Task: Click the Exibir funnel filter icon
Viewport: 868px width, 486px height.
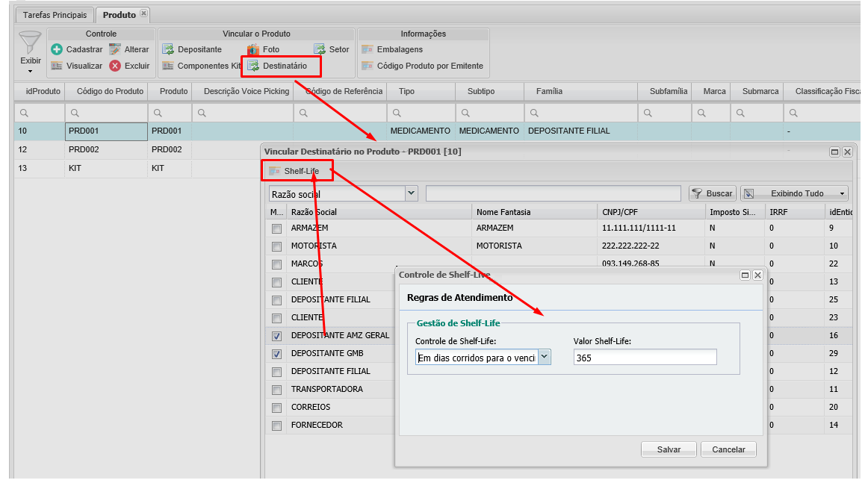Action: [x=30, y=43]
